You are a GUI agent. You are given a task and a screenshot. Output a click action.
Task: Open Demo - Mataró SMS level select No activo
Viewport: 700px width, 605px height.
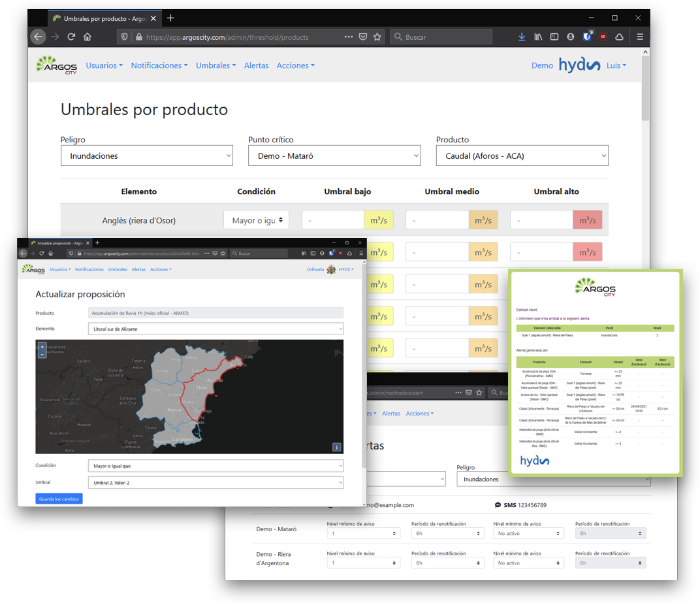click(528, 533)
